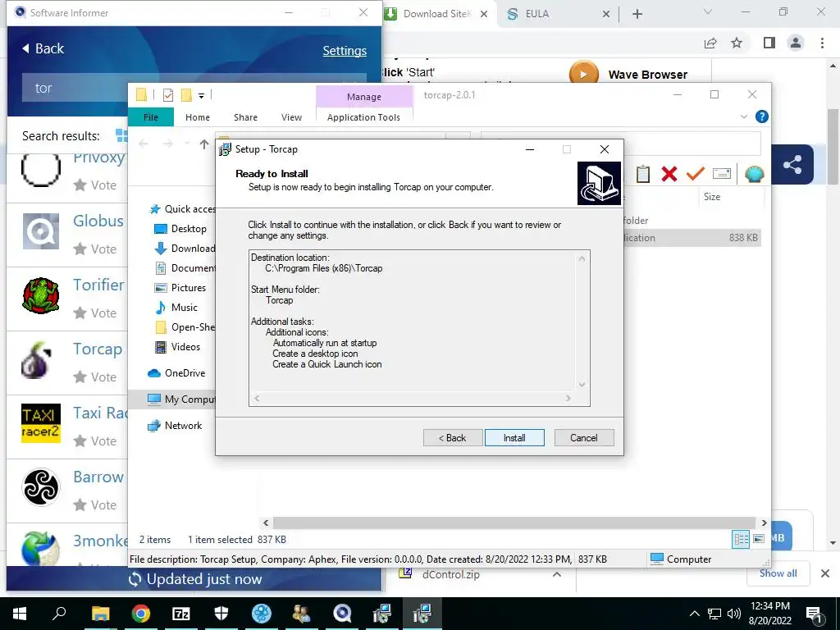The image size is (840, 630).
Task: Open the Application Tools ribbon tab
Action: point(363,117)
